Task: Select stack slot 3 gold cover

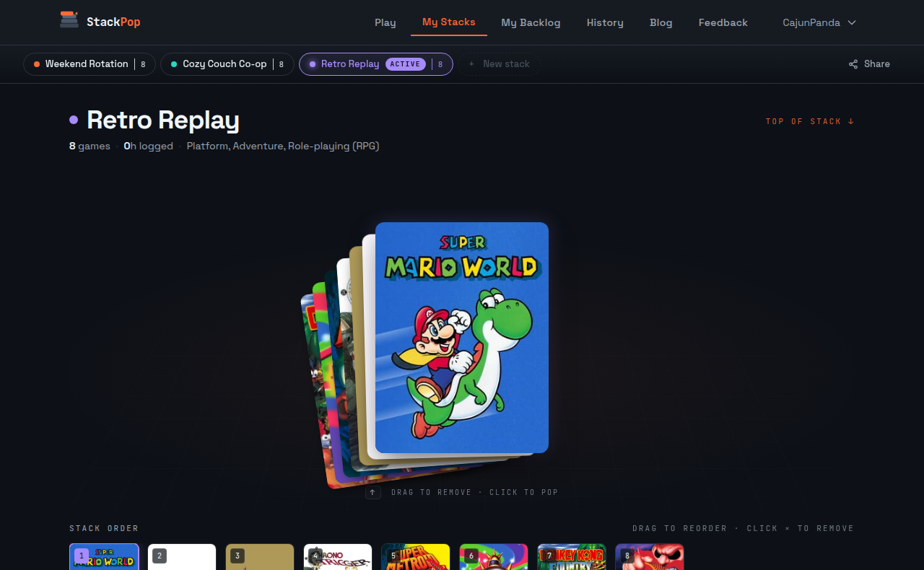Action: [260, 556]
